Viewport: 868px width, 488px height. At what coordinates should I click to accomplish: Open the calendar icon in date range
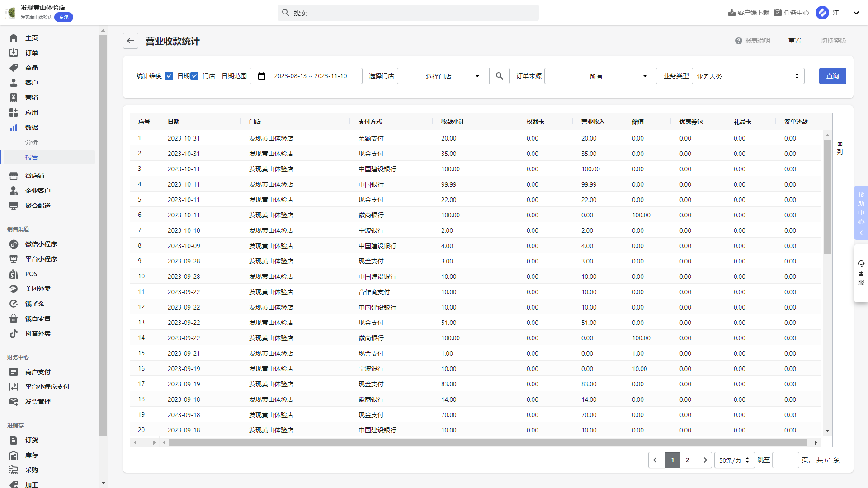(262, 76)
